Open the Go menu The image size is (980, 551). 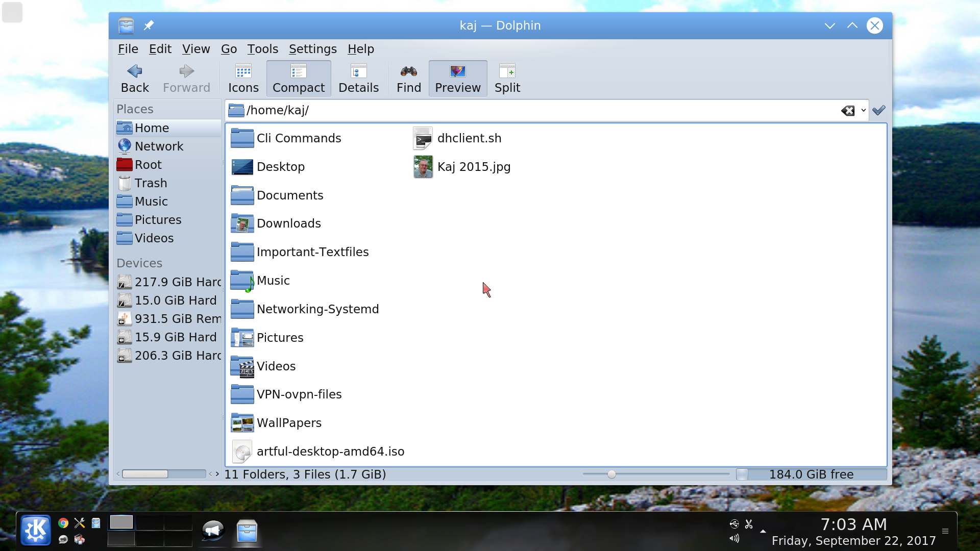pos(229,49)
